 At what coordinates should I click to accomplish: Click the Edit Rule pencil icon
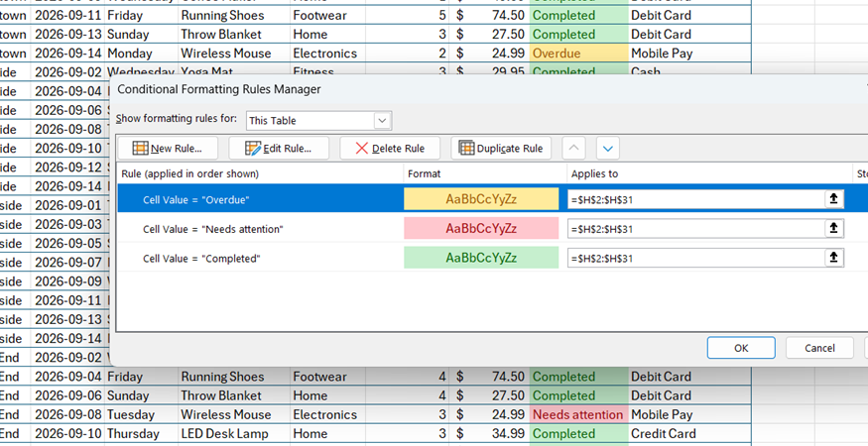pos(253,149)
